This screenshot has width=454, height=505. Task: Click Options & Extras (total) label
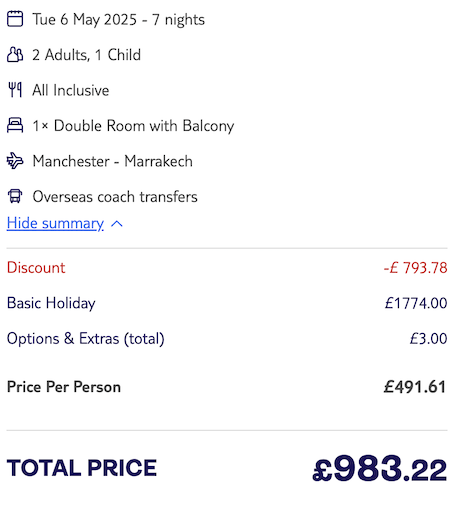point(86,339)
